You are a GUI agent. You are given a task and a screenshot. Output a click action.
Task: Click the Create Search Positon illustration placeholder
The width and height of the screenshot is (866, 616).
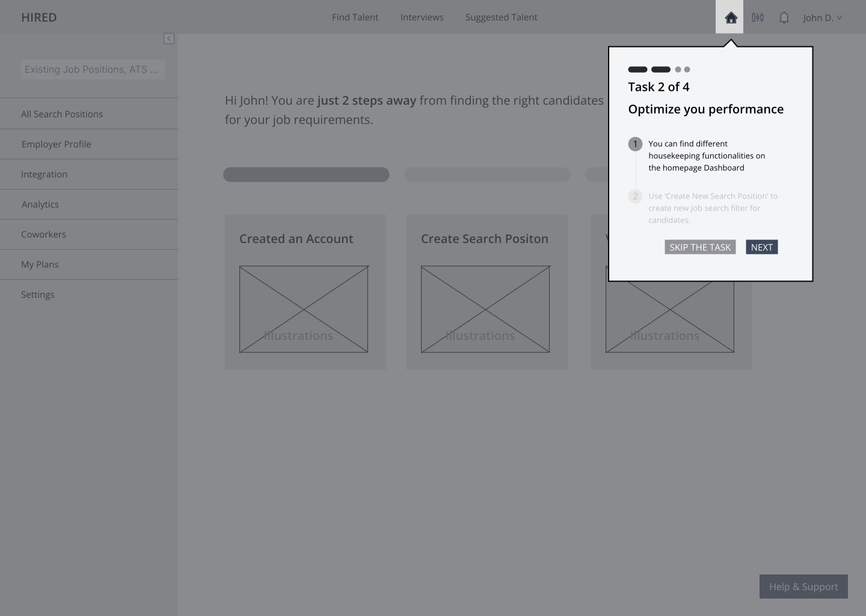[x=486, y=309]
